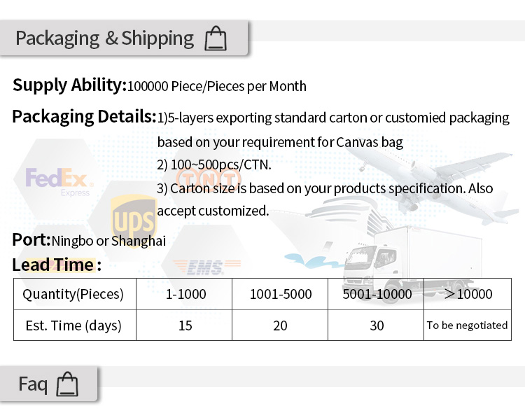Screen dimensions: 525x420
Task: Select the Packaging & Shipping section header
Action: coord(124,38)
